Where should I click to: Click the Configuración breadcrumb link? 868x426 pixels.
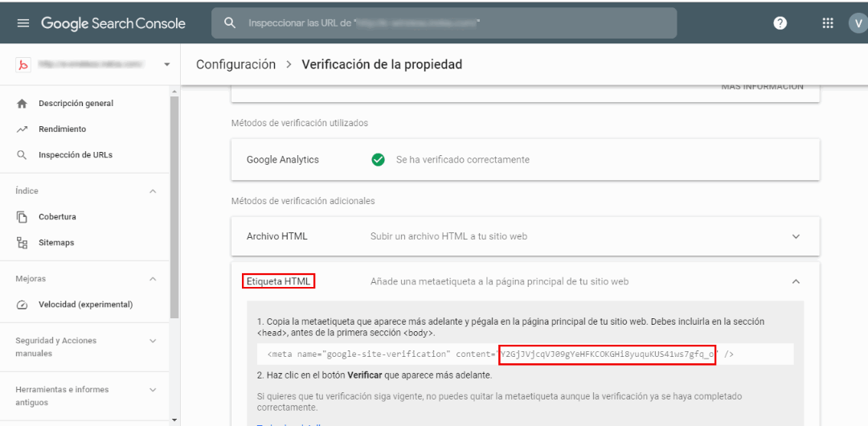[235, 64]
